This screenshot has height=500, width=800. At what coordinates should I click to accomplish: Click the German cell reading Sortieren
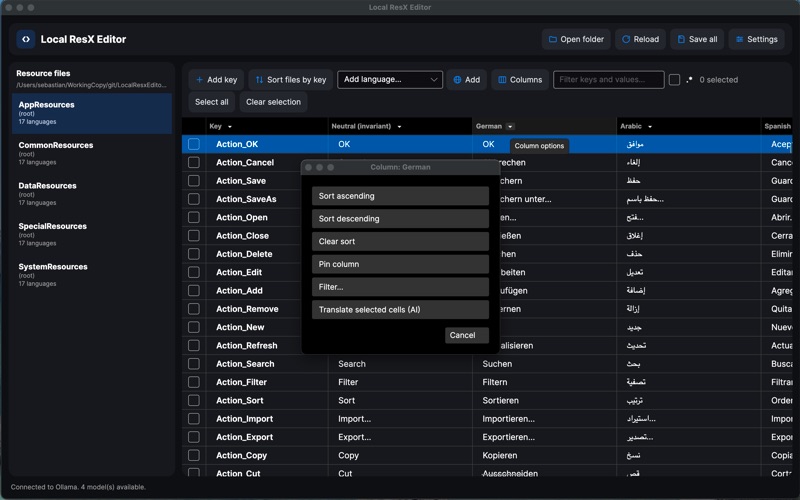[x=544, y=401]
